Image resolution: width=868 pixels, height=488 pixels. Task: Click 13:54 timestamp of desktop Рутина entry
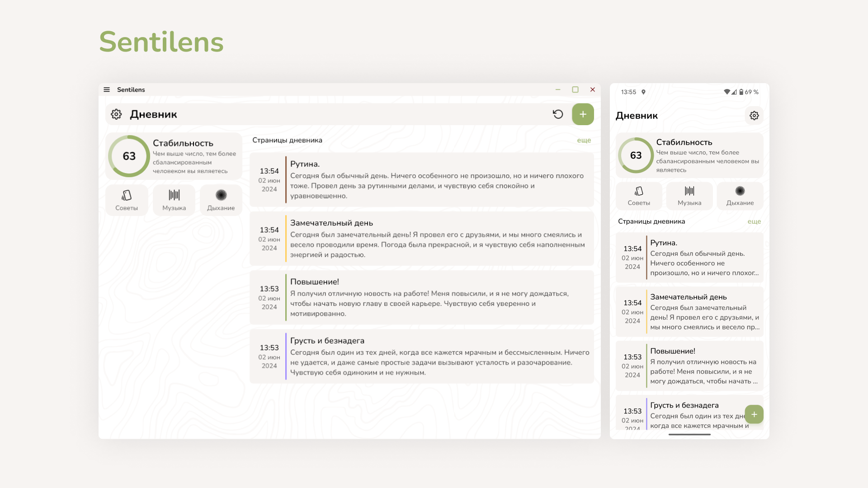point(269,171)
